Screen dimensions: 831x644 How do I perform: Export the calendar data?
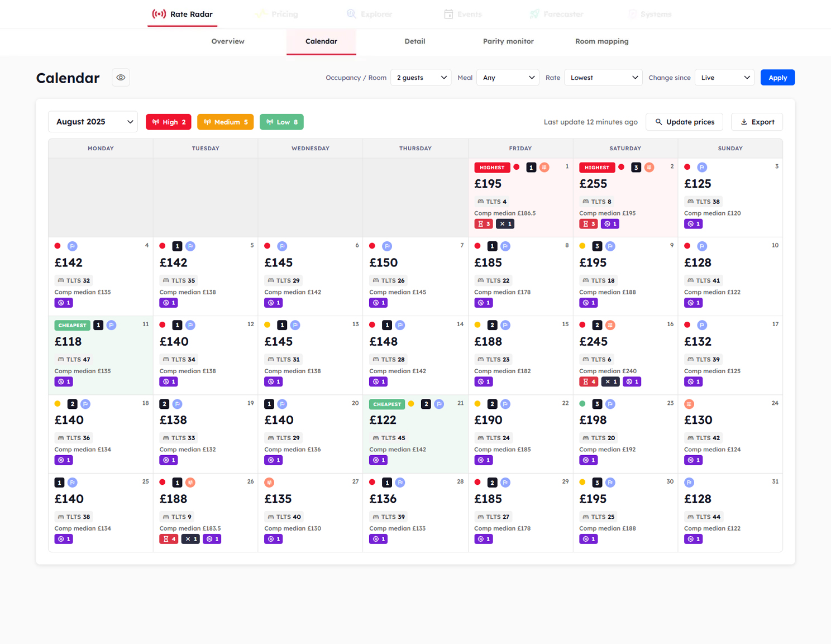pyautogui.click(x=757, y=122)
